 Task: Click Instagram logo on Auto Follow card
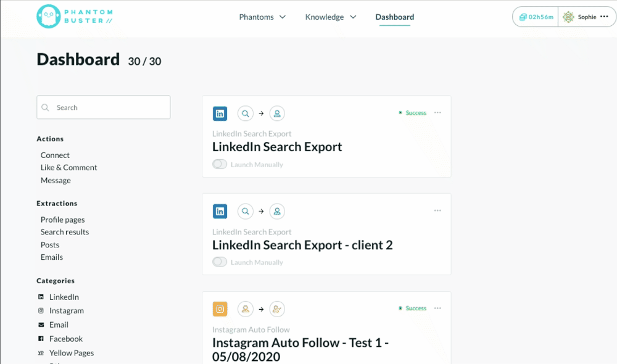(220, 309)
